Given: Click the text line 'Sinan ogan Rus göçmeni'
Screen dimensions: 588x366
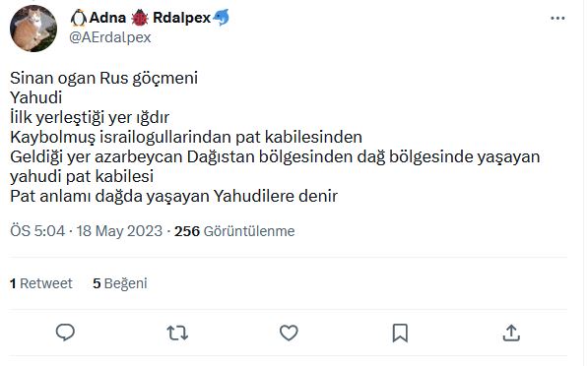Looking at the screenshot, I should point(103,79).
